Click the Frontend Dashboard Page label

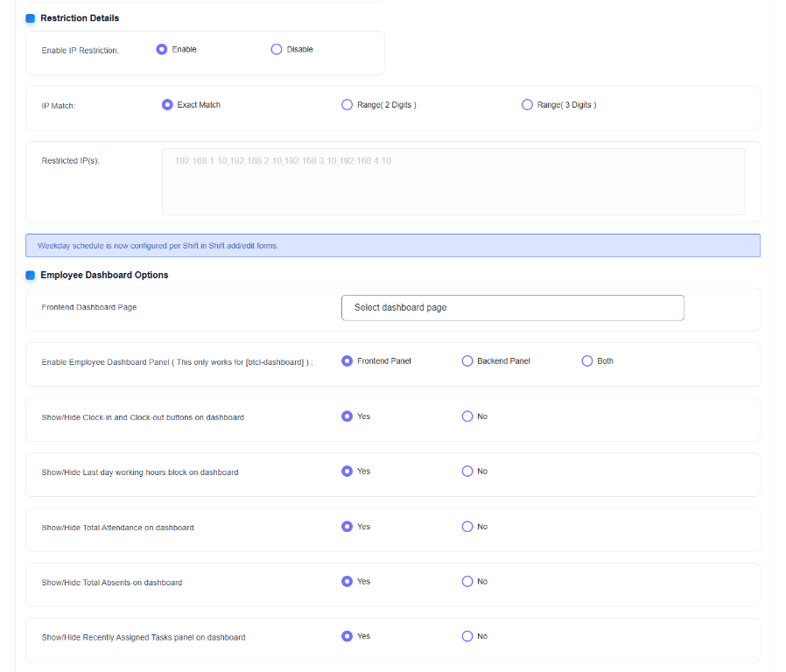click(x=88, y=307)
